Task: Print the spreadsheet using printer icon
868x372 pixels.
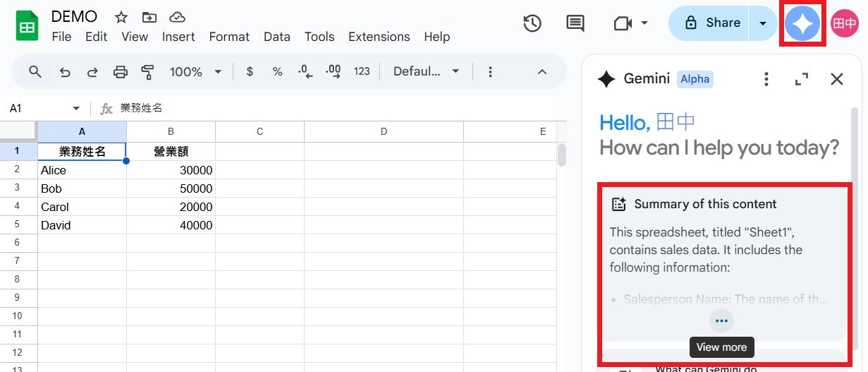Action: point(121,71)
